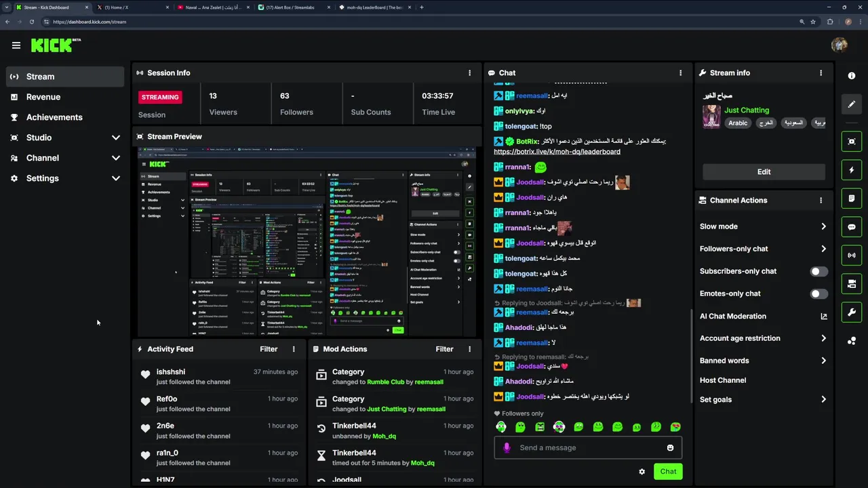Click the info icon in right sidebar
The image size is (868, 488).
pyautogui.click(x=852, y=76)
